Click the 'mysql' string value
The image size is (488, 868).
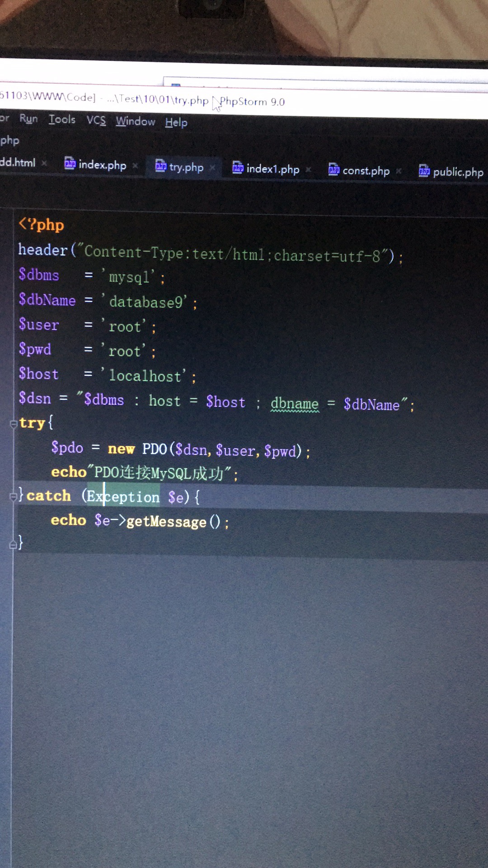point(129,276)
